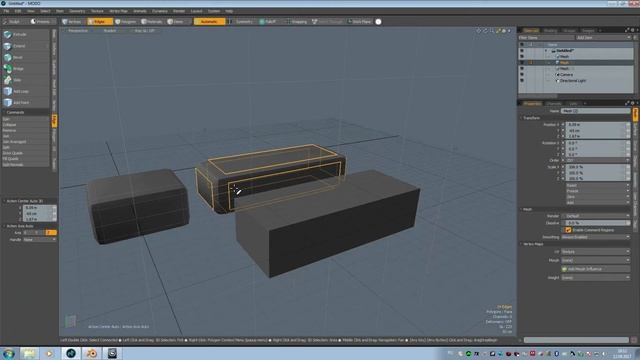
Task: Click Add Morph Influence button
Action: coord(596,269)
